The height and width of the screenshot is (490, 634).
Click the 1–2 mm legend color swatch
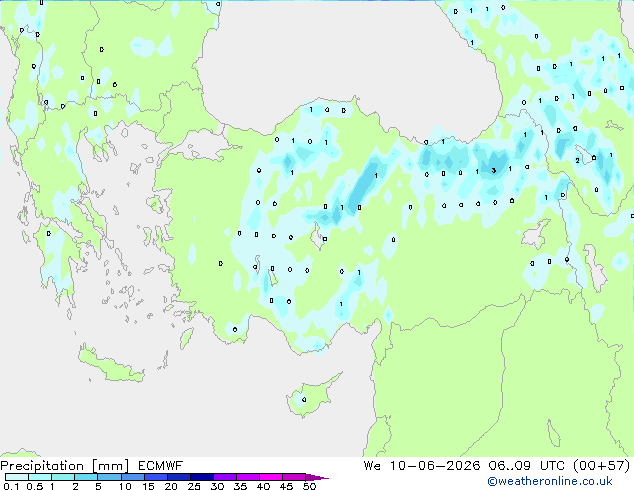click(x=63, y=477)
